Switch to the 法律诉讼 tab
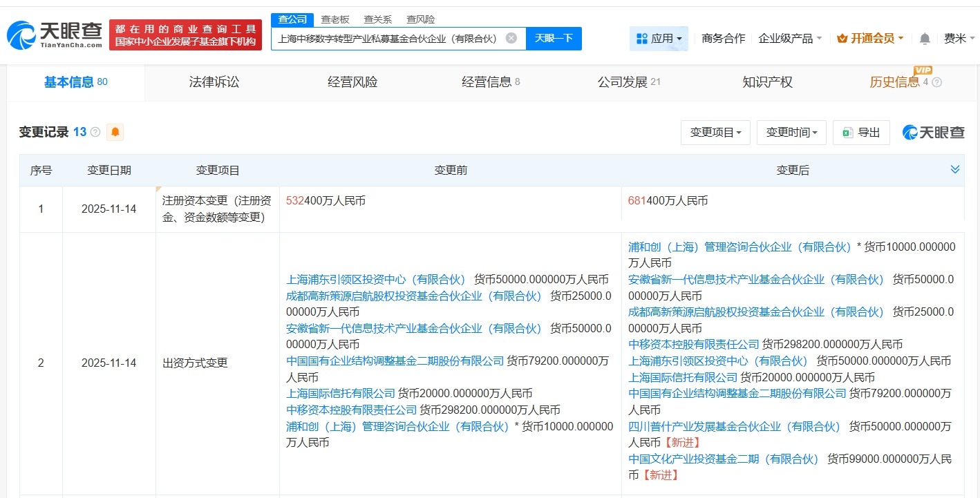The width and height of the screenshot is (980, 498). coord(214,82)
